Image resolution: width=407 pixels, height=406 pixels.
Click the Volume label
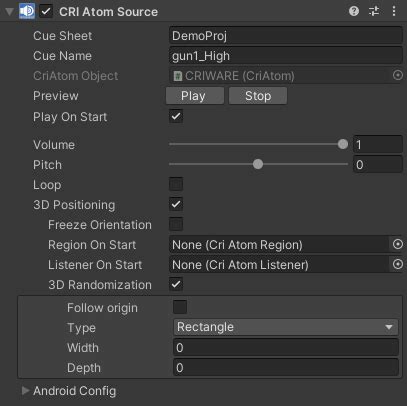54,145
